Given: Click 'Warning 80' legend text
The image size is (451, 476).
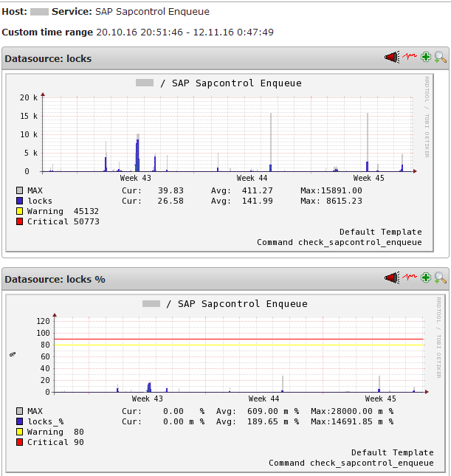Looking at the screenshot, I should point(55,432).
